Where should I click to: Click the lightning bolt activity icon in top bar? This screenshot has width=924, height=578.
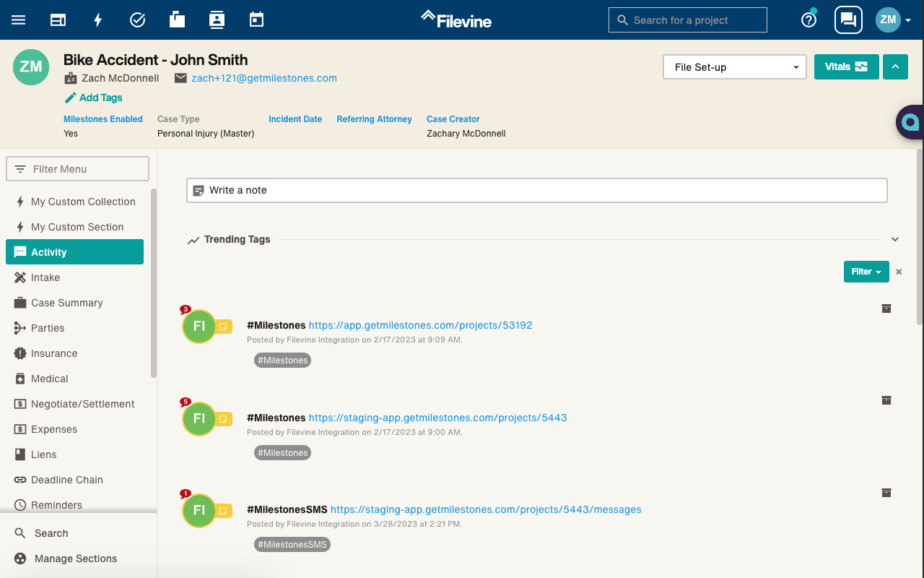[x=98, y=20]
